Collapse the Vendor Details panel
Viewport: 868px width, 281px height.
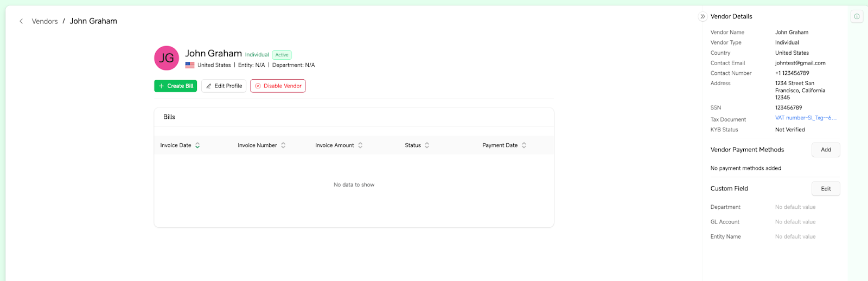coord(703,17)
